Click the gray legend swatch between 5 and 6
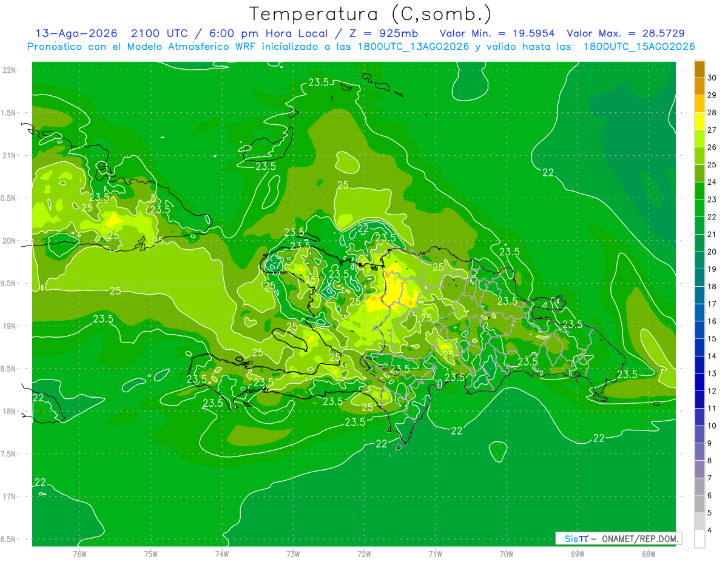Screen dimensions: 728x562 pos(699,504)
